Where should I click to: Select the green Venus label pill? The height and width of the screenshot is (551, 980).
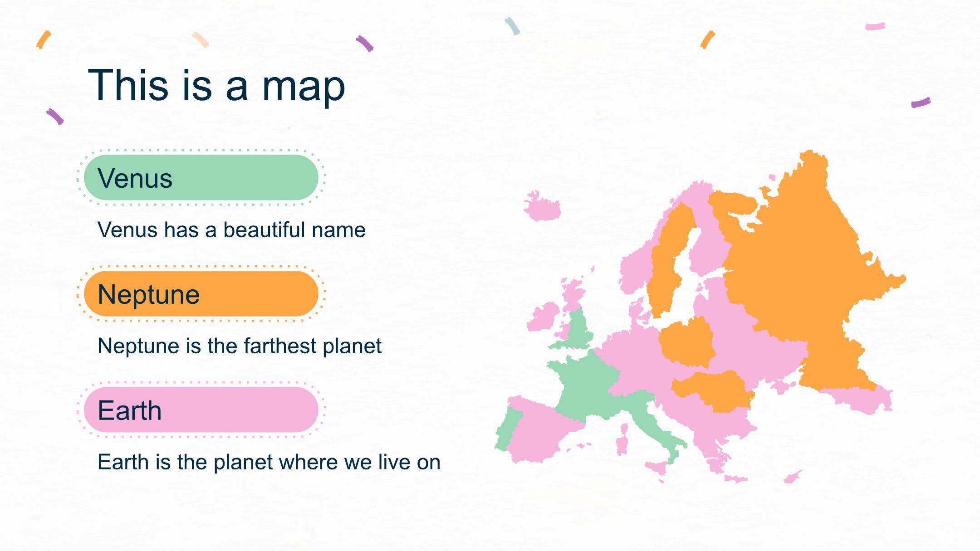[201, 177]
